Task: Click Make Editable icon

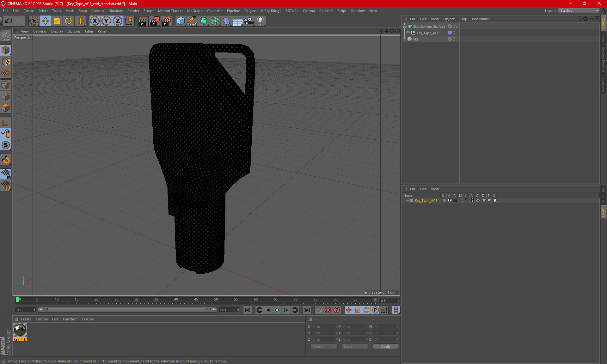Action: pos(6,36)
